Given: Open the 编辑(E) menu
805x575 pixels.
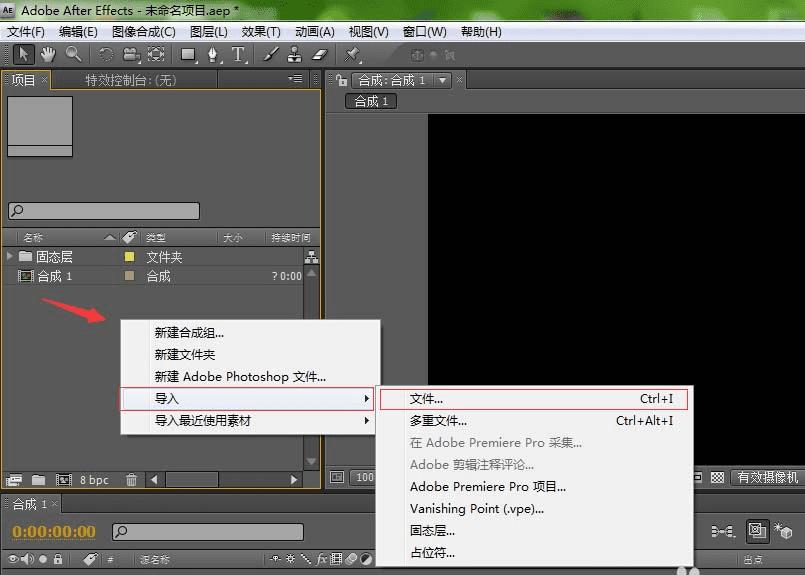Looking at the screenshot, I should (78, 32).
